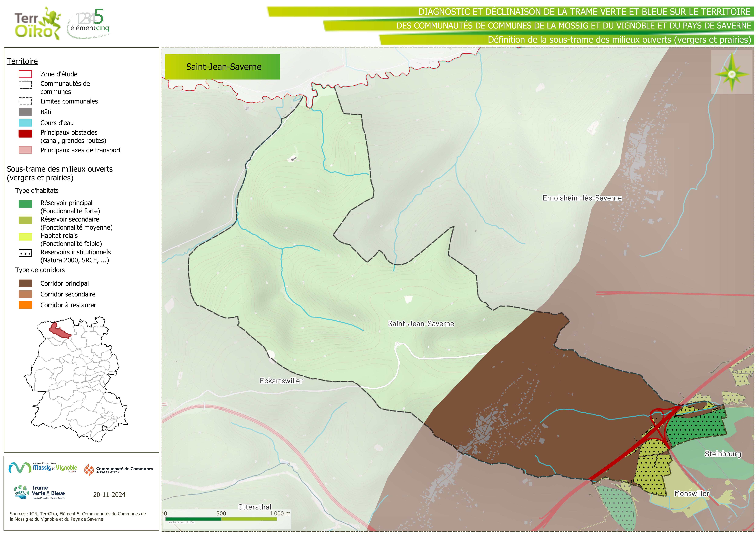The width and height of the screenshot is (756, 534).
Task: Click the Saint-Jean-Saverne green title banner
Action: tap(223, 67)
